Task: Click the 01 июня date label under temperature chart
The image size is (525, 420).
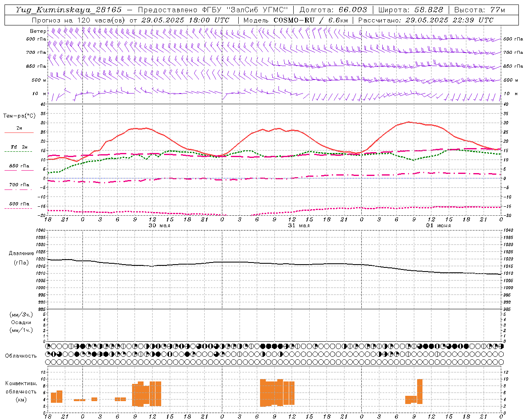Action: 438,226
